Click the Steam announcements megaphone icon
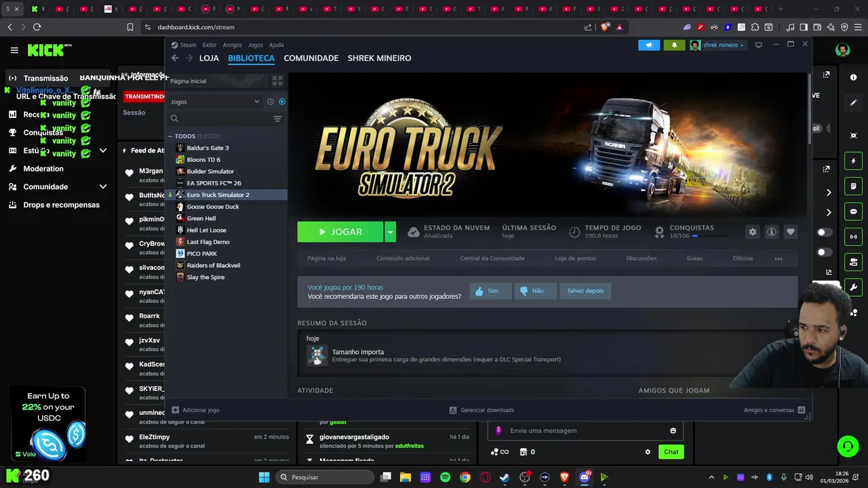The height and width of the screenshot is (488, 868). pos(649,45)
